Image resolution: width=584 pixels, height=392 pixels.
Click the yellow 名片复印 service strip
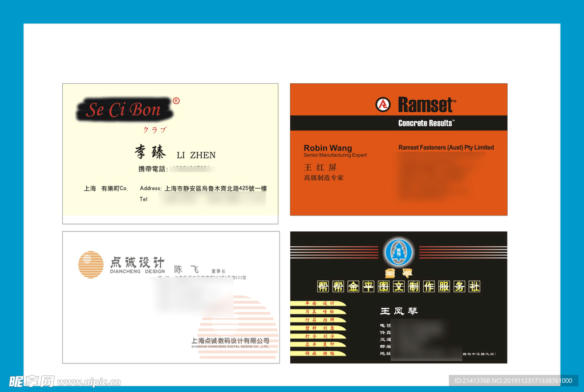[x=318, y=344]
